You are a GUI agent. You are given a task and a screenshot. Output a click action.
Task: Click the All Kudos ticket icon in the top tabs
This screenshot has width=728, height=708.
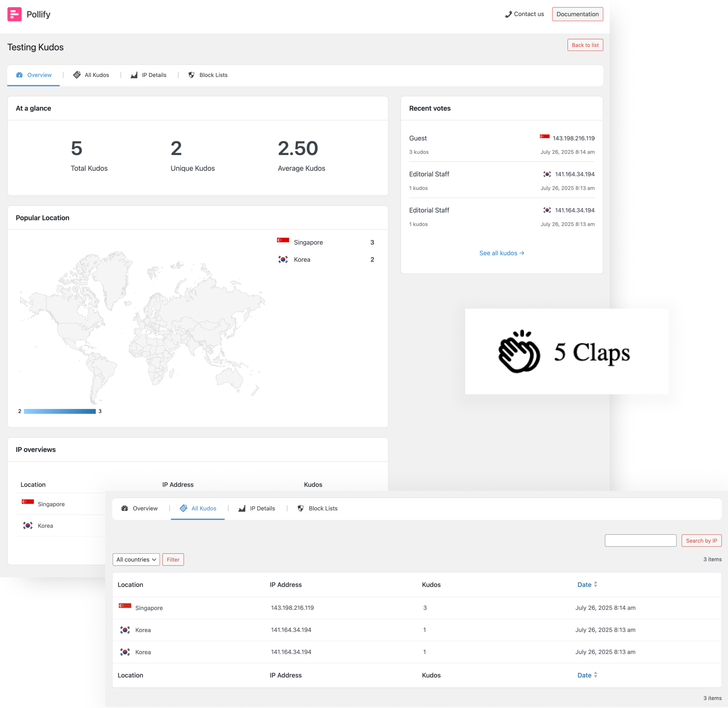click(77, 75)
